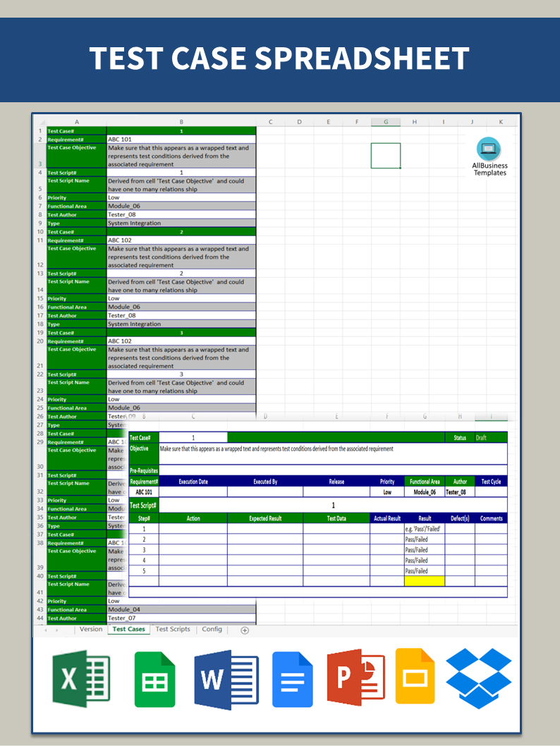
Task: Click 'Test Script#' label in script sheet
Action: tap(144, 506)
